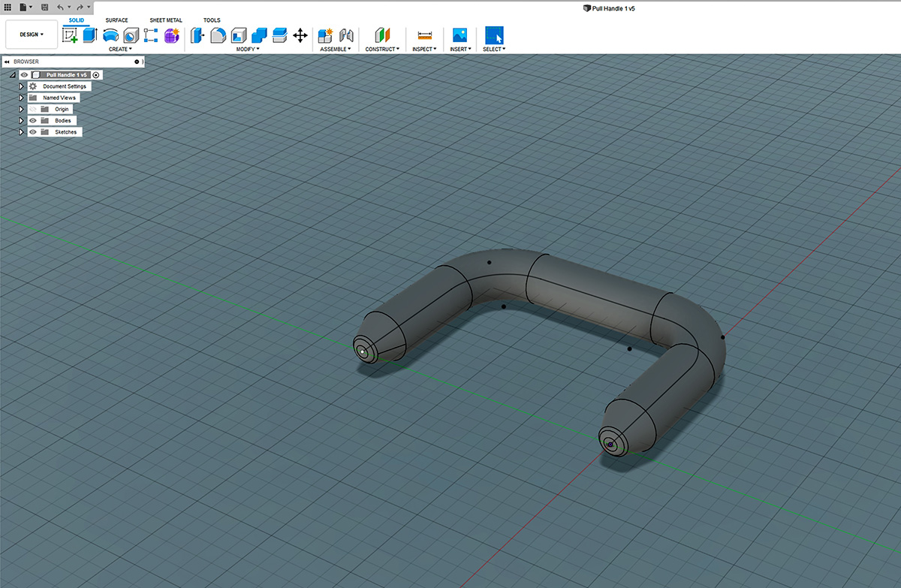Toggle visibility of Sketches folder
901x588 pixels.
click(x=33, y=131)
